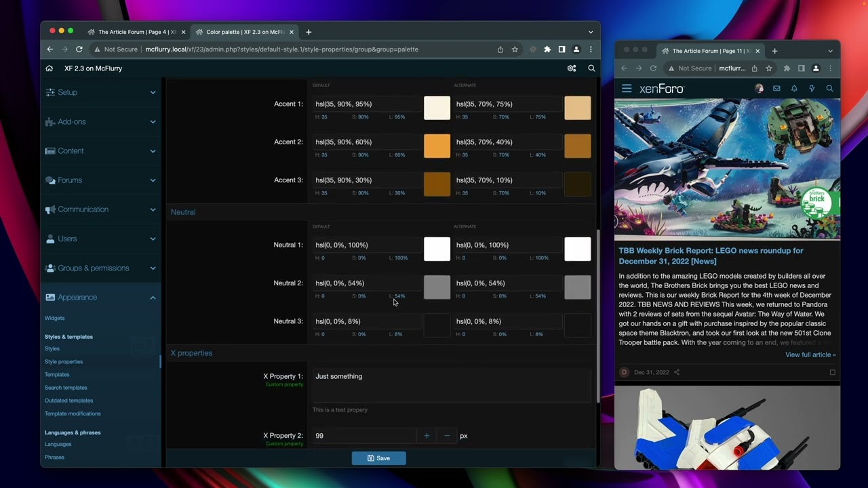This screenshot has width=868, height=488.
Task: Open extensions puzzle icon in admin browser
Action: (x=547, y=49)
